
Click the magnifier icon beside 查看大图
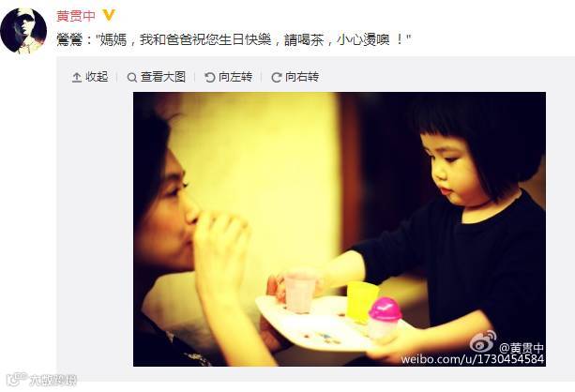[x=131, y=78]
